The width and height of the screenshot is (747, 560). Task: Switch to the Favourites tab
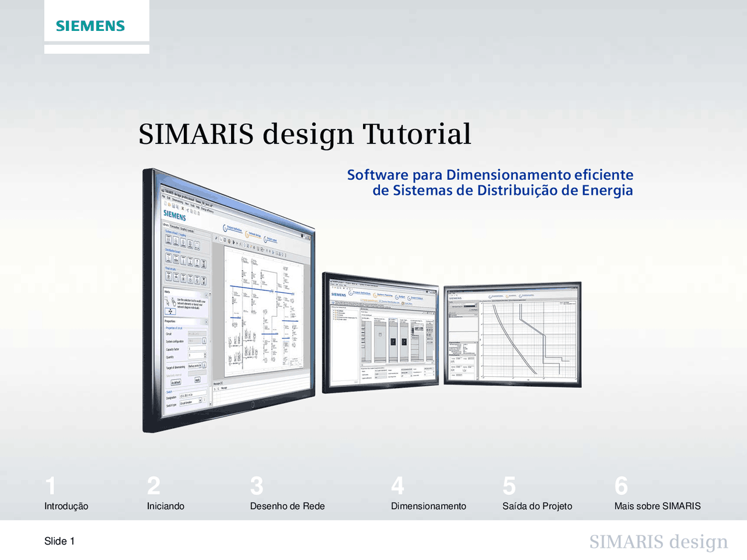pyautogui.click(x=174, y=227)
